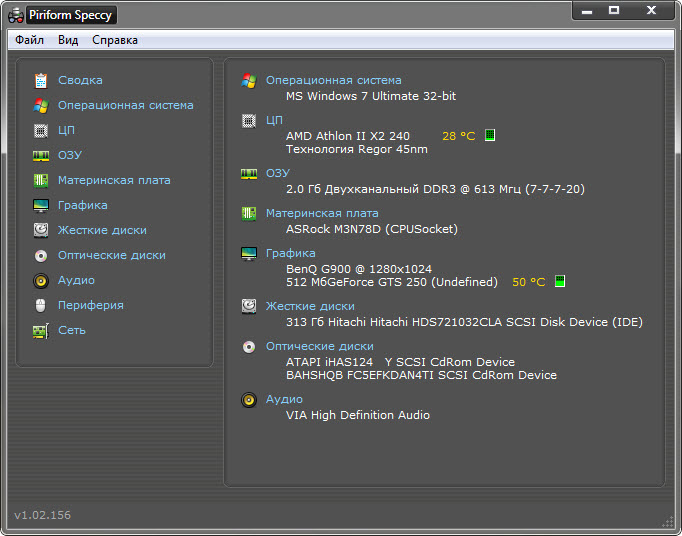This screenshot has width=682, height=536.
Task: Click the ОЗУ memory icon in sidebar
Action: [41, 155]
